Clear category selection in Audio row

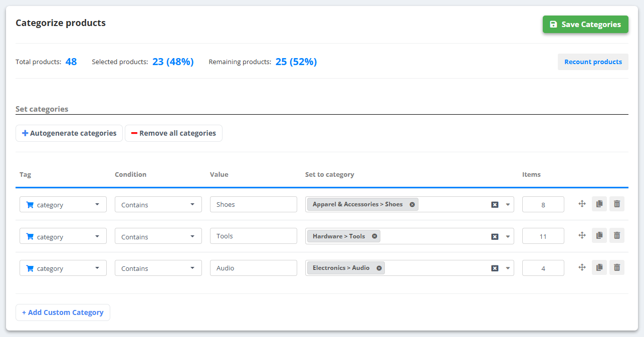pos(495,268)
